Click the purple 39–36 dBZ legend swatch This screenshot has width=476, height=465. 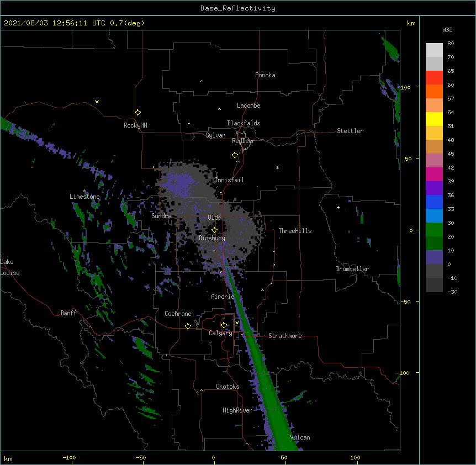[x=434, y=188]
